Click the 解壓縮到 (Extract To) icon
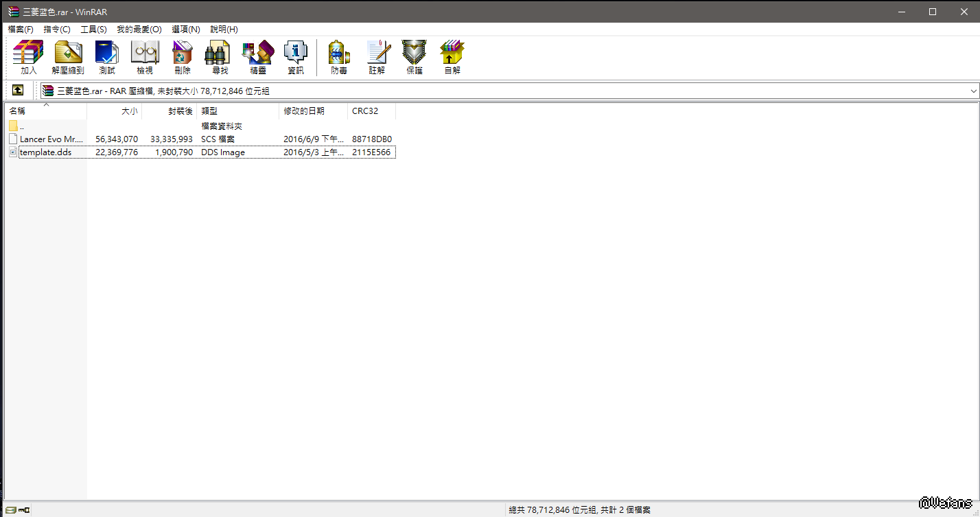Viewport: 980px width, 517px height. [x=68, y=57]
